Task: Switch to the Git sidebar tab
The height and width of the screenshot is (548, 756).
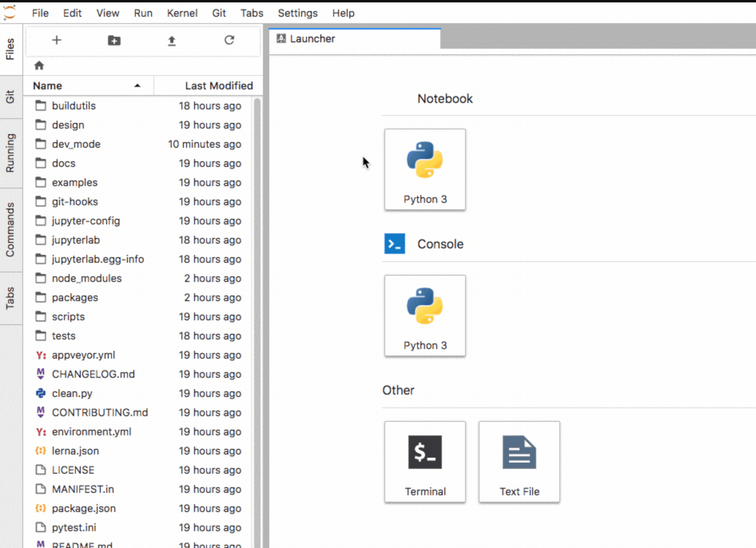Action: (x=10, y=97)
